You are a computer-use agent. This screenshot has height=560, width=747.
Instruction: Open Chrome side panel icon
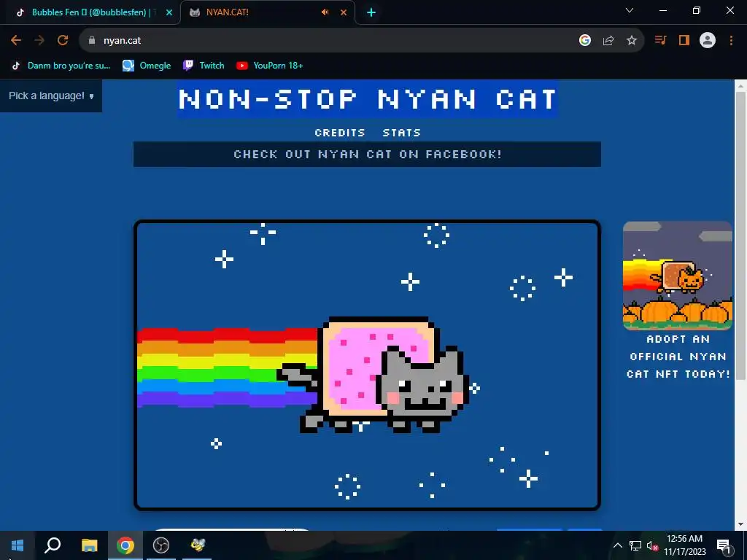click(684, 41)
